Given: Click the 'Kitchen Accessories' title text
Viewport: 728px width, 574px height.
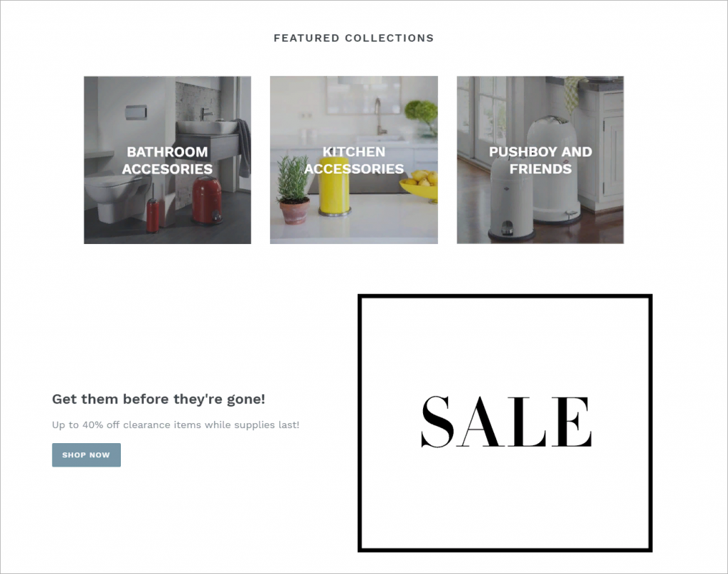Looking at the screenshot, I should click(354, 160).
